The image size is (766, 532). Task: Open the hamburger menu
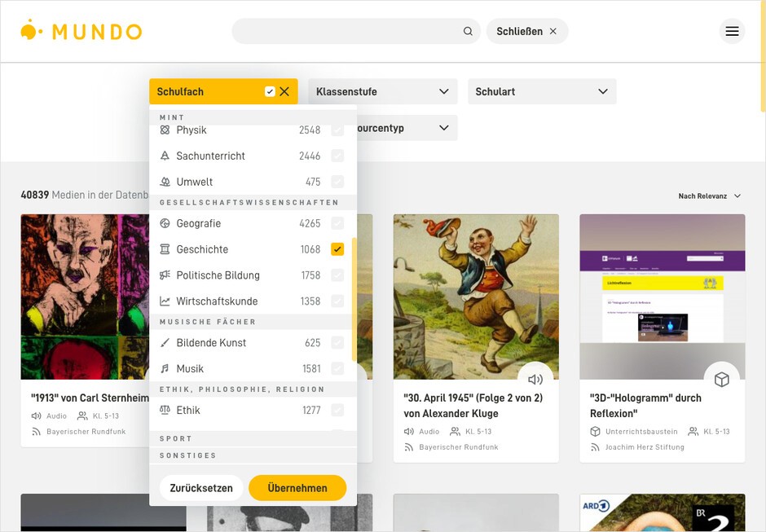(x=732, y=31)
